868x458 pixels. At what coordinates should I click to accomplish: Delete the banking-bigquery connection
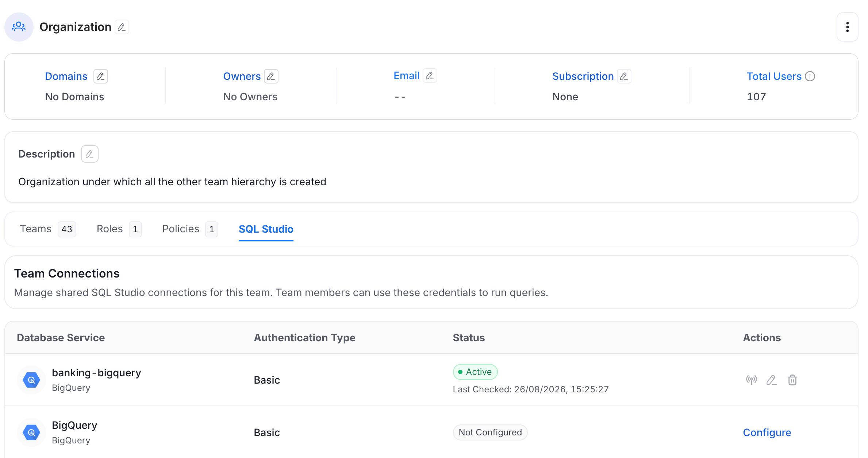coord(792,380)
